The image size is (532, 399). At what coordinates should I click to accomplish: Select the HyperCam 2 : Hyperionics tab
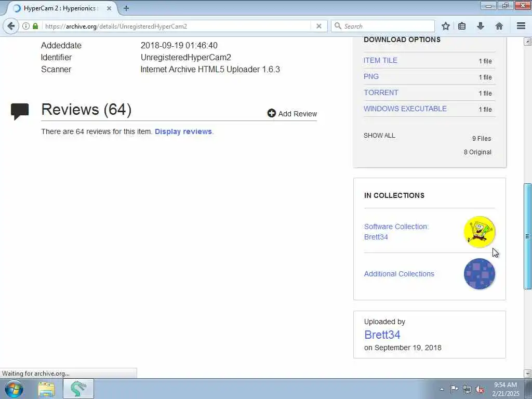point(61,8)
